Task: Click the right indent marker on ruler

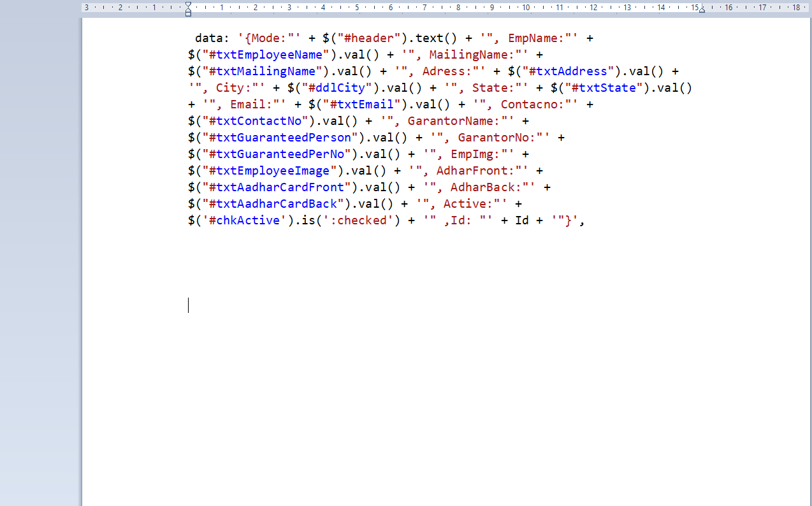Action: (x=702, y=10)
